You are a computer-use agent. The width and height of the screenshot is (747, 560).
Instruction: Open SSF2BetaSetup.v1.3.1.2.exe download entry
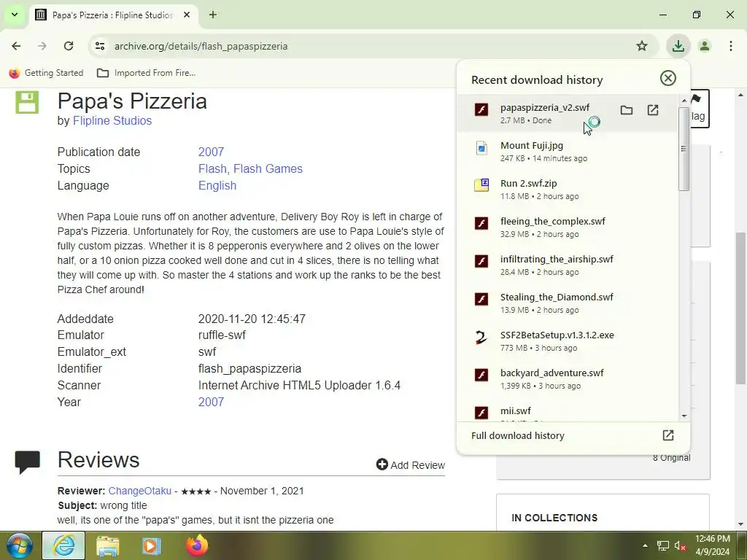tap(567, 341)
